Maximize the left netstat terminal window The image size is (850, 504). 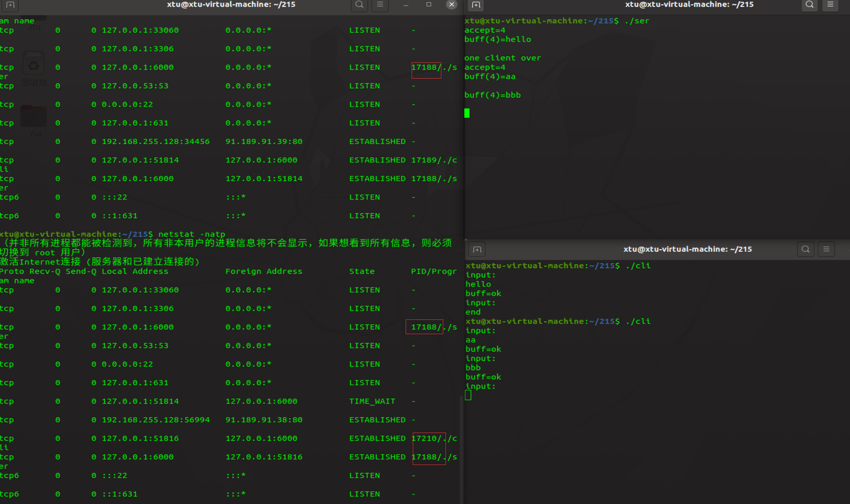coord(429,5)
